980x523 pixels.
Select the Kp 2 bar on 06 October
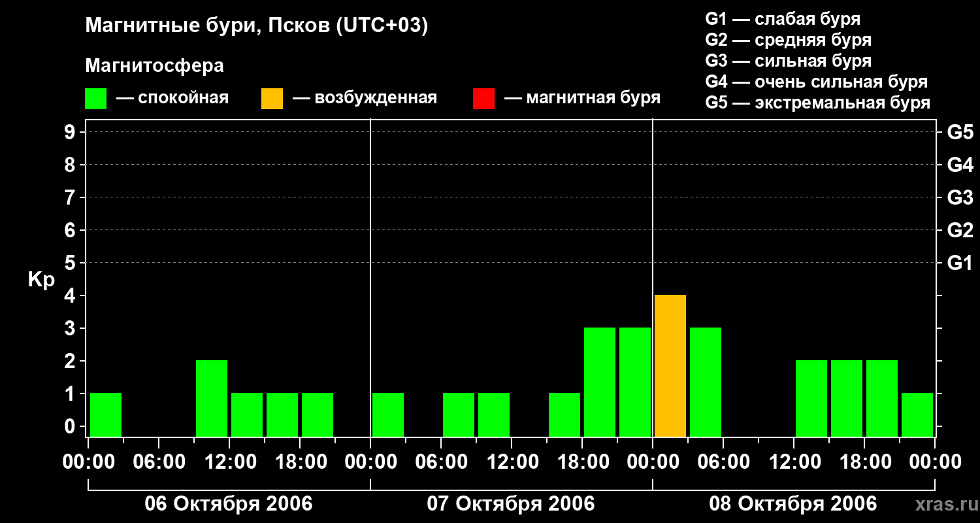pos(212,398)
